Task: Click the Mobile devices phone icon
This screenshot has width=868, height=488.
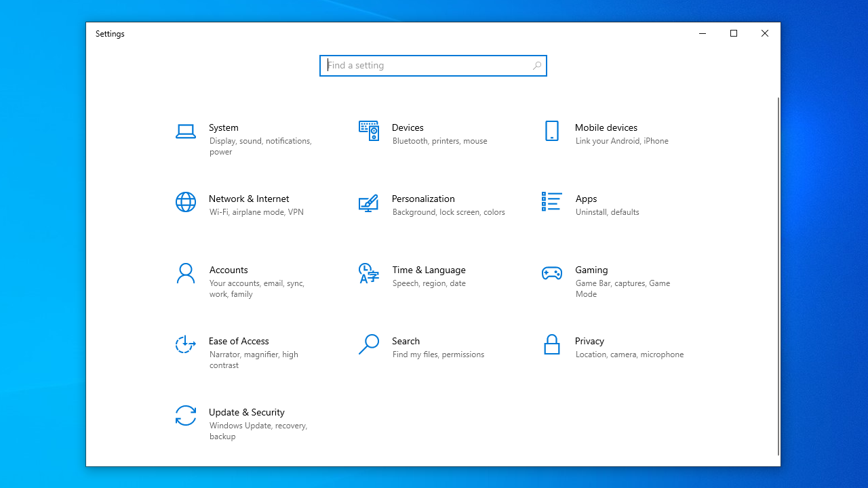Action: pos(551,131)
